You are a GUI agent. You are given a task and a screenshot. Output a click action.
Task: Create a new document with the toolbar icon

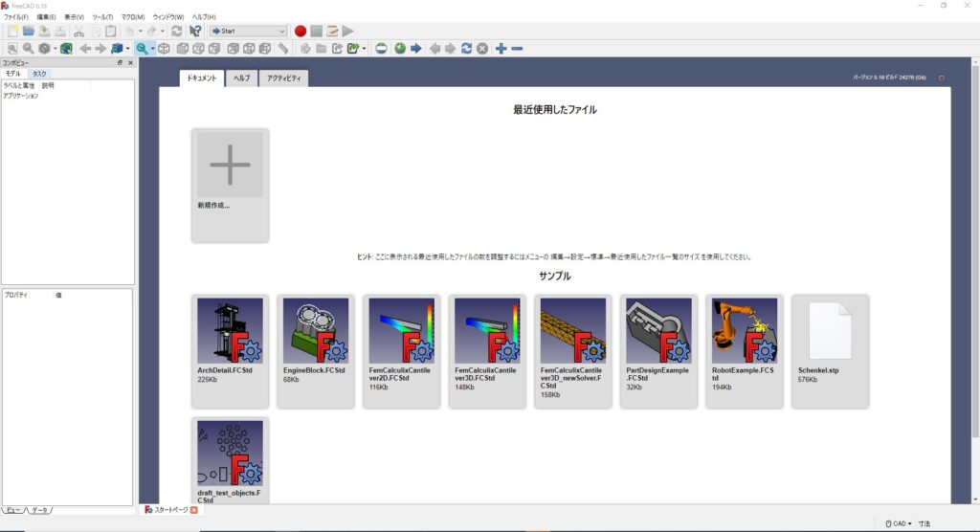(12, 32)
